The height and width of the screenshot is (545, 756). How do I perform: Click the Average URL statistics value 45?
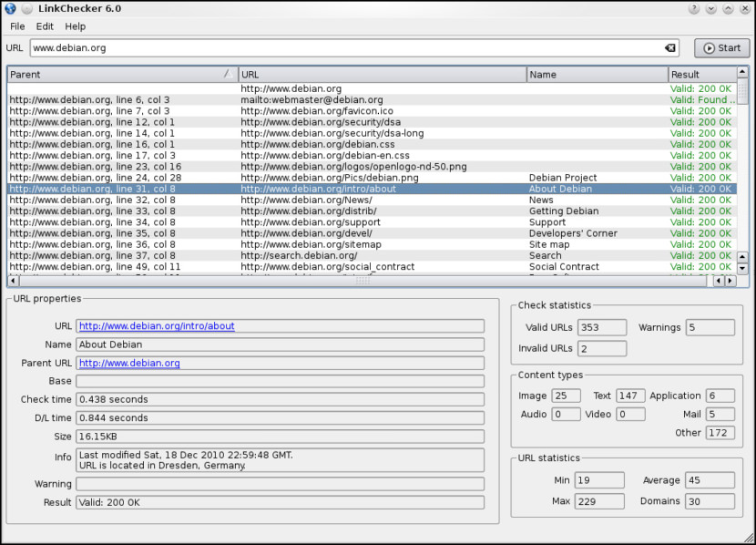point(710,480)
